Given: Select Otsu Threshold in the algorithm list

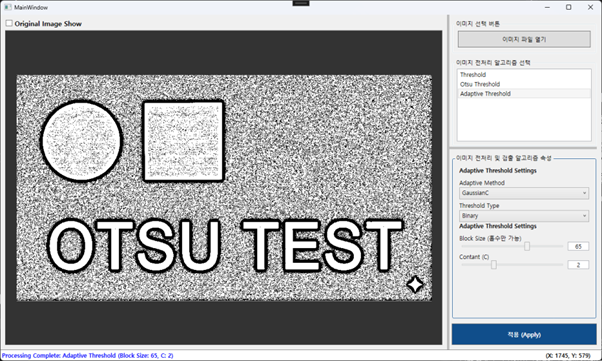Looking at the screenshot, I should [x=524, y=84].
